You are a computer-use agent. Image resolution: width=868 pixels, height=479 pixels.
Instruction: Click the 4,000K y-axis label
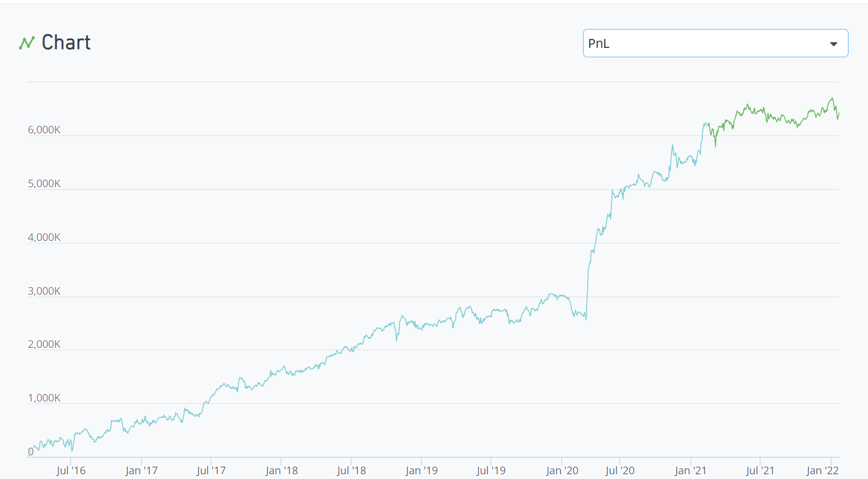click(x=44, y=237)
